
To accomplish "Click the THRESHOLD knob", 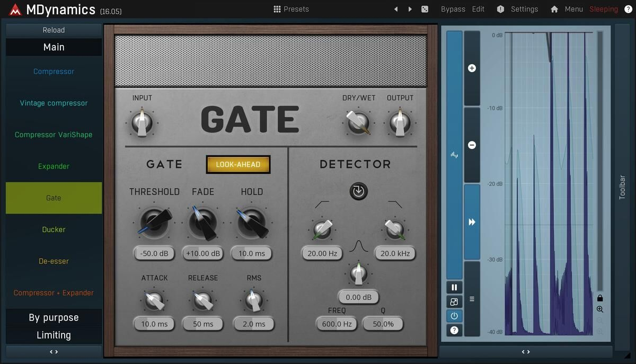I will (x=154, y=222).
